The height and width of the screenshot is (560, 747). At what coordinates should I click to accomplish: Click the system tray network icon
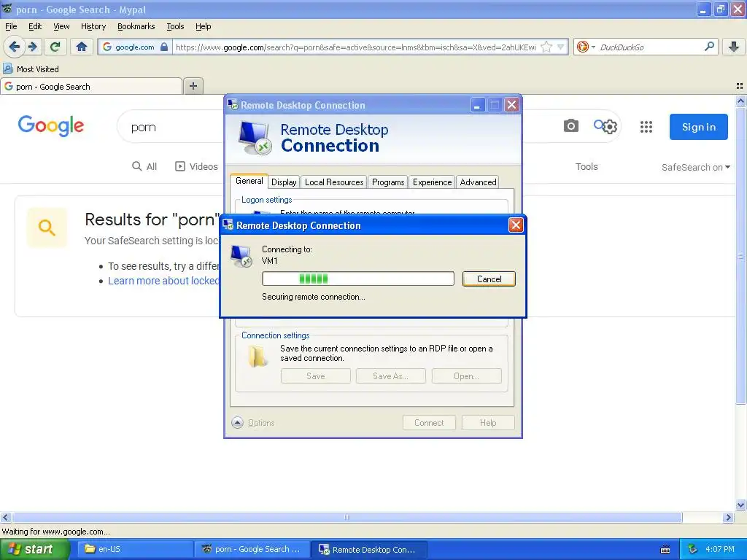tap(693, 550)
